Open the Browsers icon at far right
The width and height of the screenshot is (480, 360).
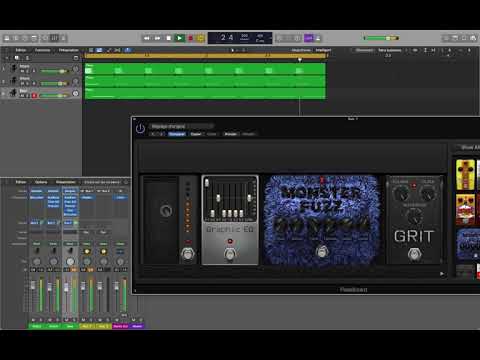[x=473, y=38]
